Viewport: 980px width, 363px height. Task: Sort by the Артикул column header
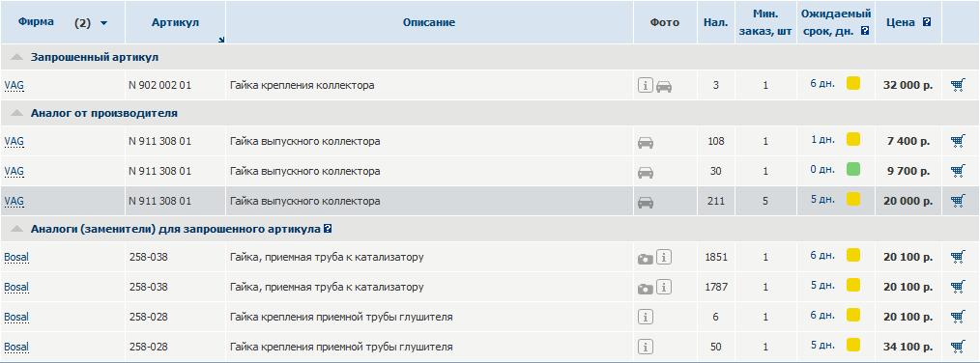click(175, 22)
